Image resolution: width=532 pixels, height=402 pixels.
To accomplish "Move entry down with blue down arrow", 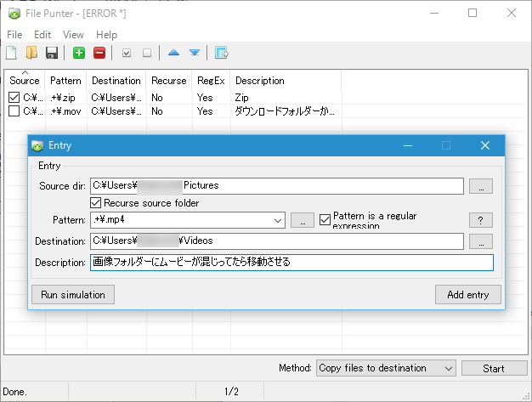I will (x=195, y=53).
